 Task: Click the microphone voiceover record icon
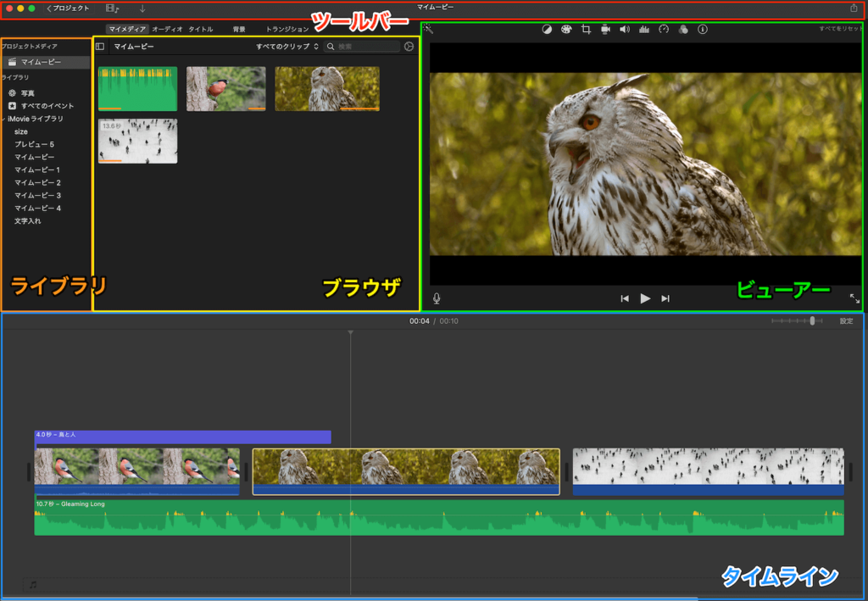pos(437,298)
